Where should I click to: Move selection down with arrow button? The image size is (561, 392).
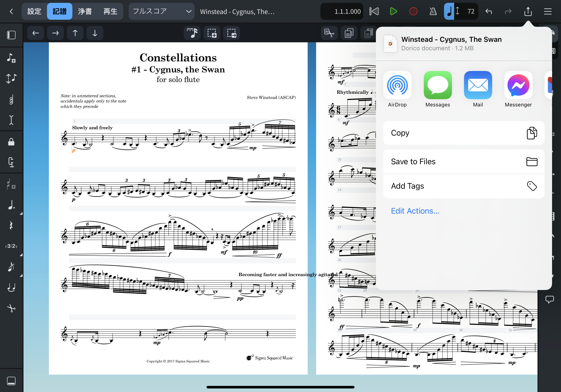click(95, 33)
